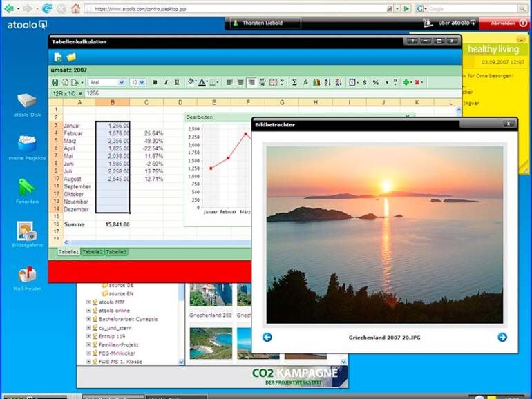Click the cell border style icon
This screenshot has height=399, width=532.
pos(212,82)
